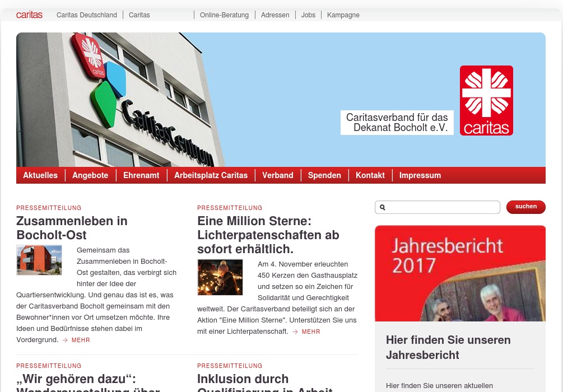Image resolution: width=563 pixels, height=392 pixels.
Task: Open the Jobs link in top bar
Action: click(308, 15)
